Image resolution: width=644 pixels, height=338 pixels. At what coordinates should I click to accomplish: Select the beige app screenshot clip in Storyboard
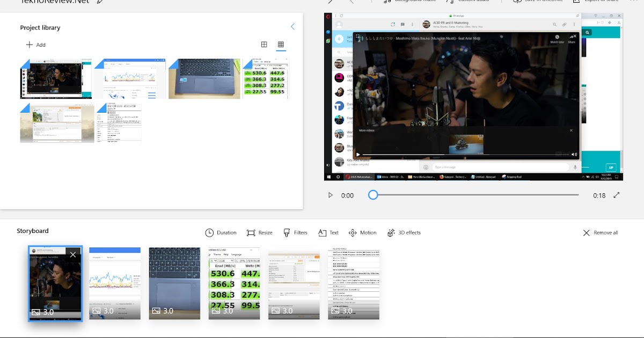coord(294,283)
